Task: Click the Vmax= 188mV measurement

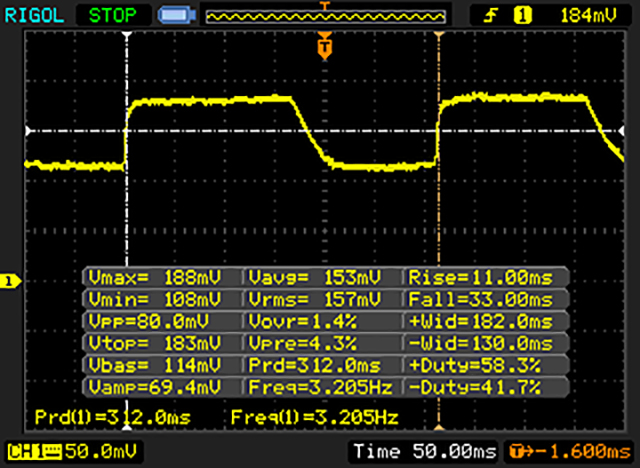Action: coord(155,278)
